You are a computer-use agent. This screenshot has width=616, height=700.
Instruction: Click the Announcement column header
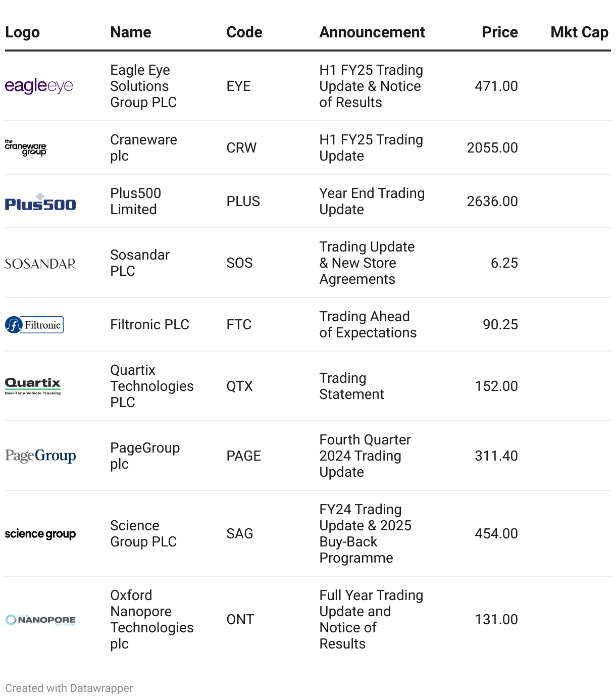click(x=372, y=32)
